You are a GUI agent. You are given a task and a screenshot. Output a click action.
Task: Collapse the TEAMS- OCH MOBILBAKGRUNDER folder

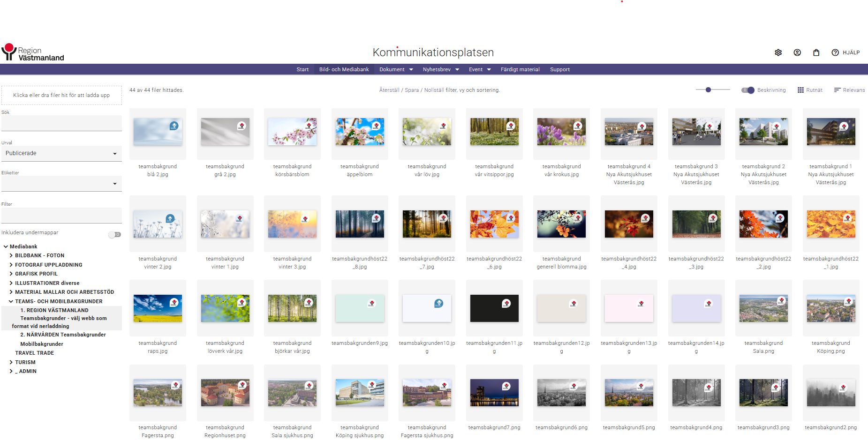(11, 301)
